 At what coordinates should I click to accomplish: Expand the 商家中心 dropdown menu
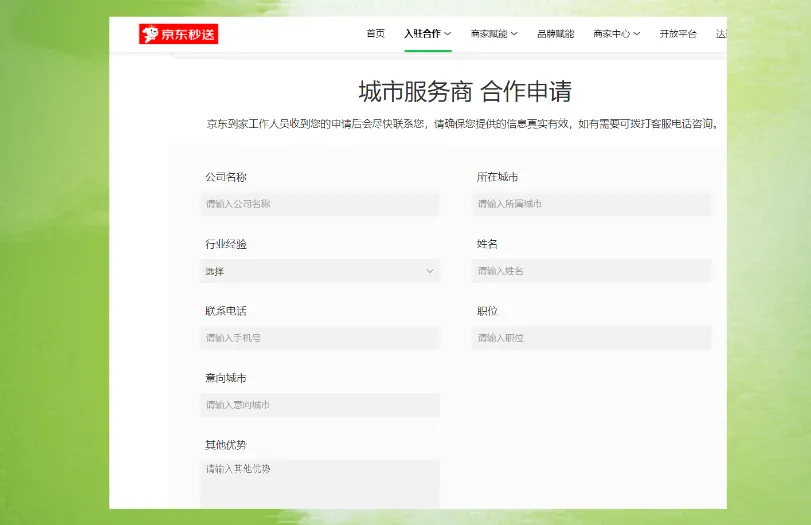(x=617, y=34)
